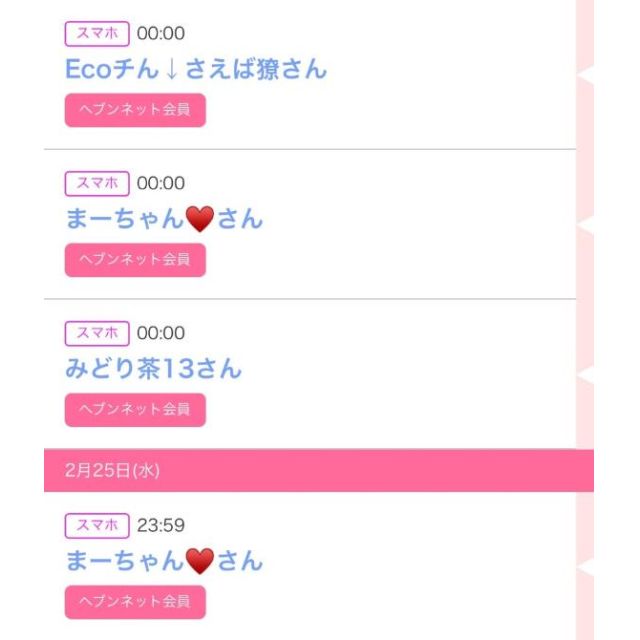The height and width of the screenshot is (640, 640).
Task: Click the 00:00 timestamp above Ecoチん↓さえば獠さん
Action: tap(161, 33)
